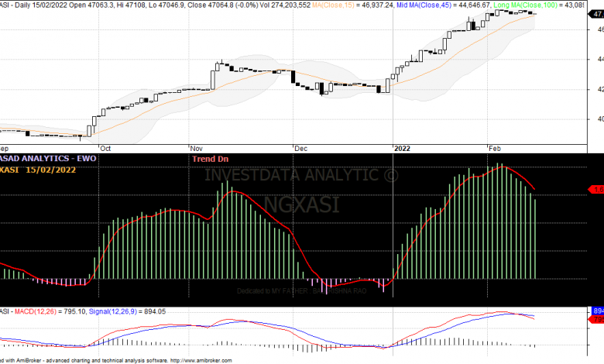Viewport: 604px width, 364px height.
Task: Click the blue Mid MA(Close,45) = 44,646.67 label
Action: click(x=444, y=5)
